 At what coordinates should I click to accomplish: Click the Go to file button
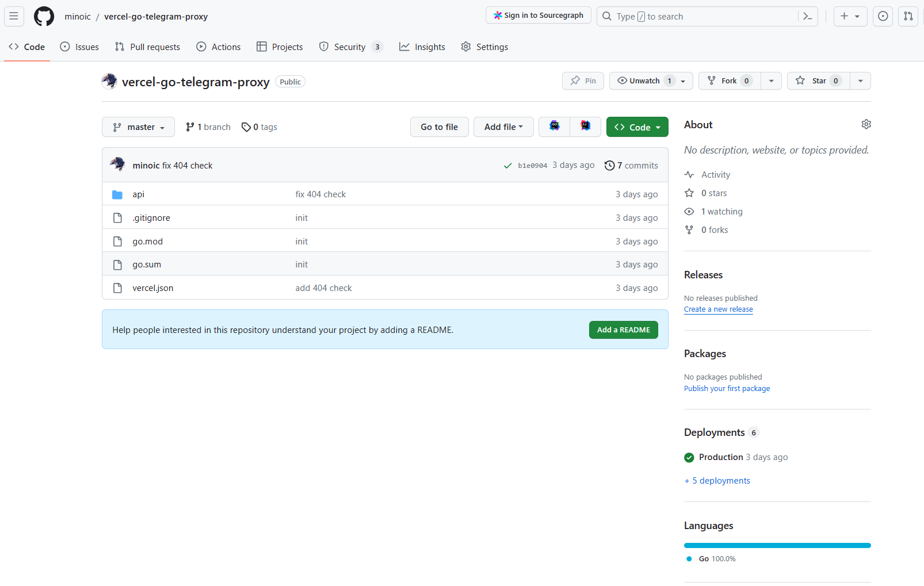pos(440,127)
